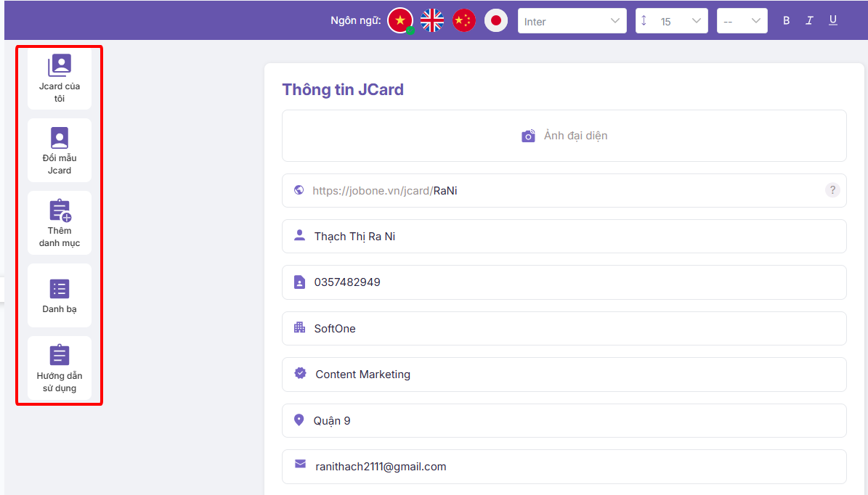Click the building icon beside SoftOne
Image resolution: width=868 pixels, height=495 pixels.
pyautogui.click(x=299, y=327)
